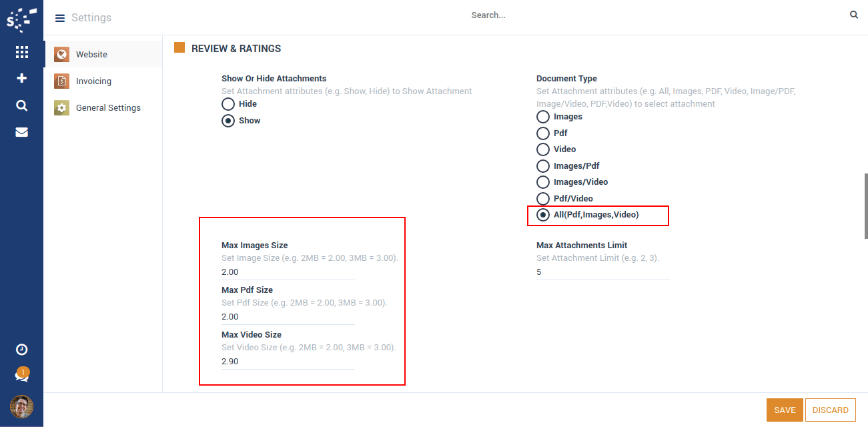Open the apps grid menu icon
This screenshot has height=427, width=868.
pyautogui.click(x=21, y=52)
